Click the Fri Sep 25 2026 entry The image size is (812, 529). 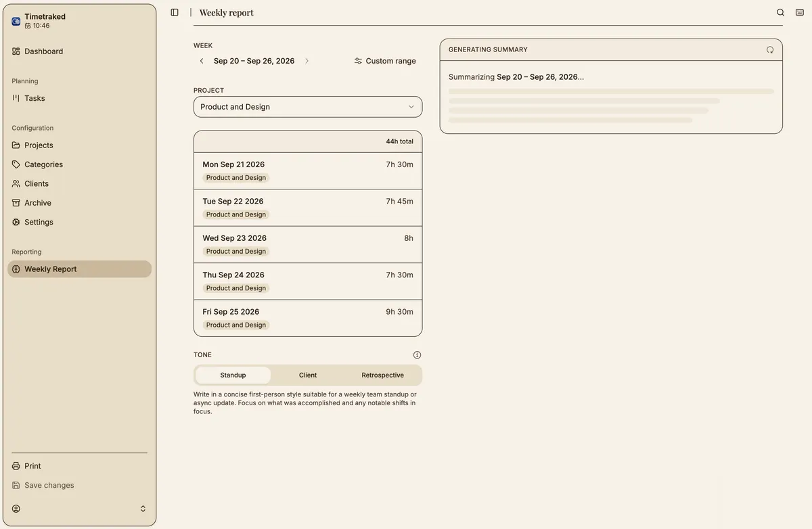point(308,318)
